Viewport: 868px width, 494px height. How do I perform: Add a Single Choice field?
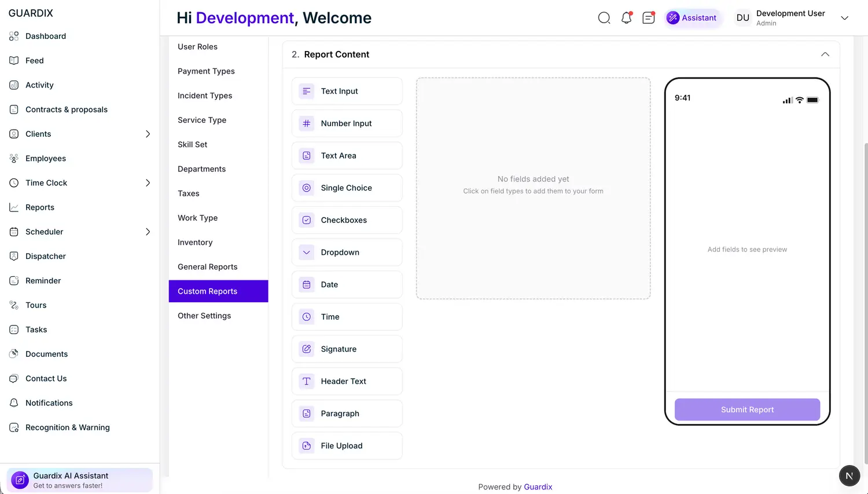[x=347, y=188]
